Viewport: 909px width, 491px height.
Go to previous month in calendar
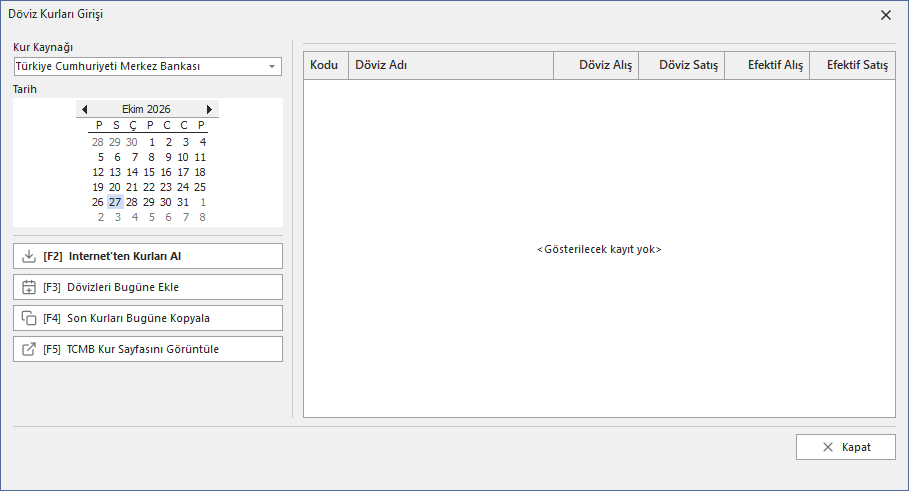[x=85, y=109]
